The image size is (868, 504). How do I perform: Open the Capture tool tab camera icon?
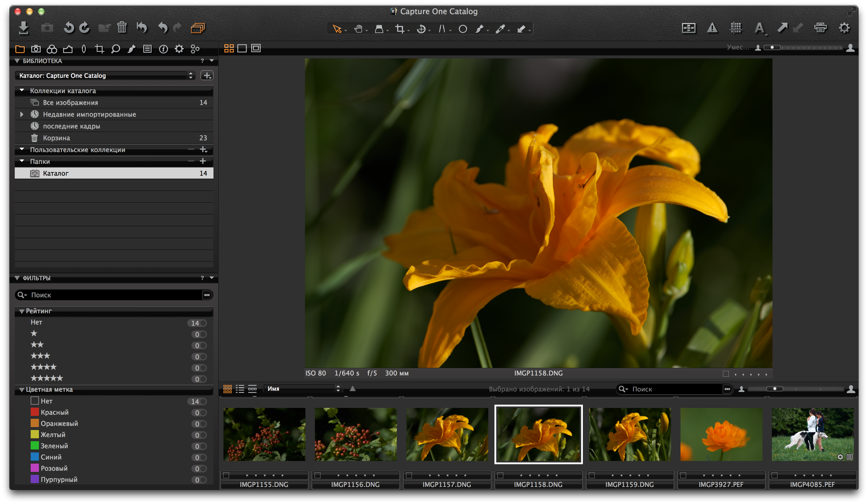(x=36, y=49)
